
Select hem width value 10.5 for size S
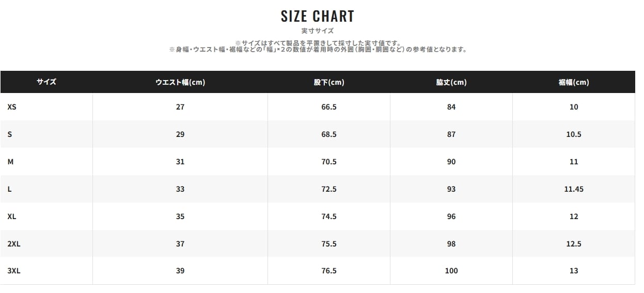coord(574,134)
